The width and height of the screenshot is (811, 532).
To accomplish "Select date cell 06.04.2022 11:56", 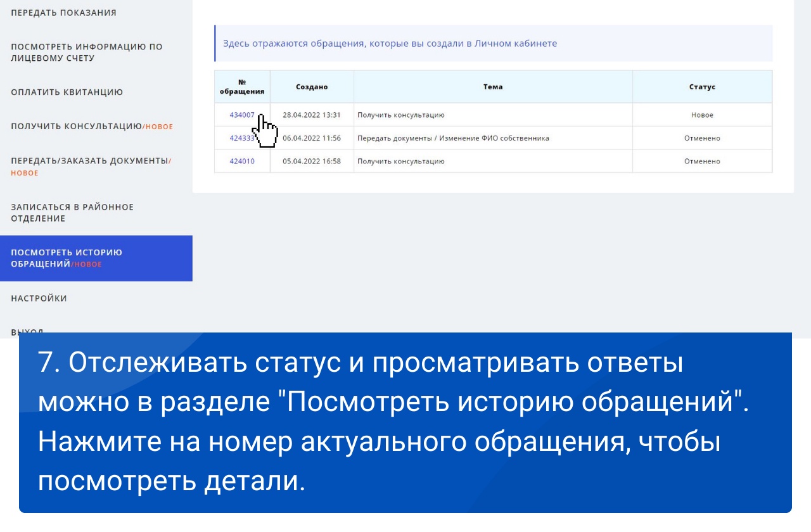I will 312,138.
